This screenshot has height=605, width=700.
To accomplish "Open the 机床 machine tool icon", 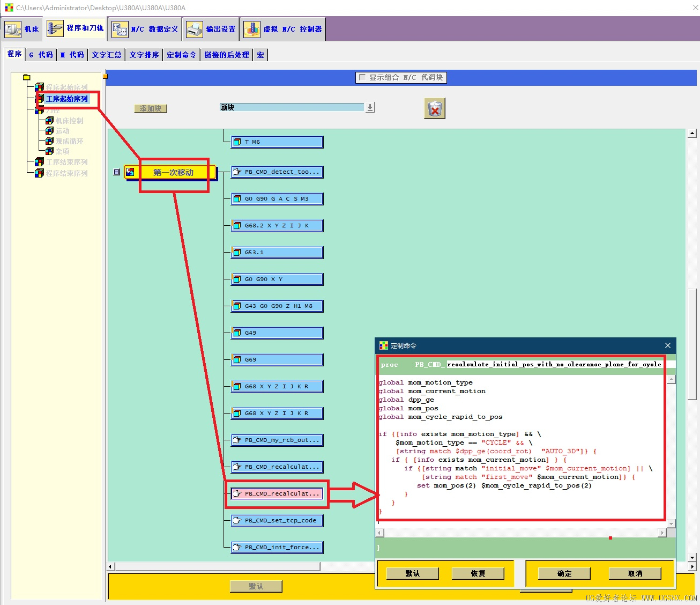I will click(x=13, y=29).
